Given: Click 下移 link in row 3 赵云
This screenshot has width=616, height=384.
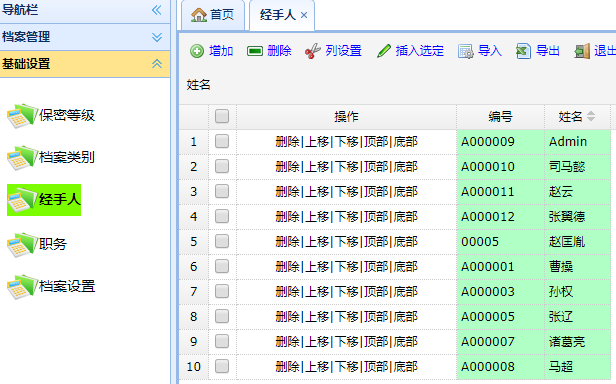Looking at the screenshot, I should [346, 191].
